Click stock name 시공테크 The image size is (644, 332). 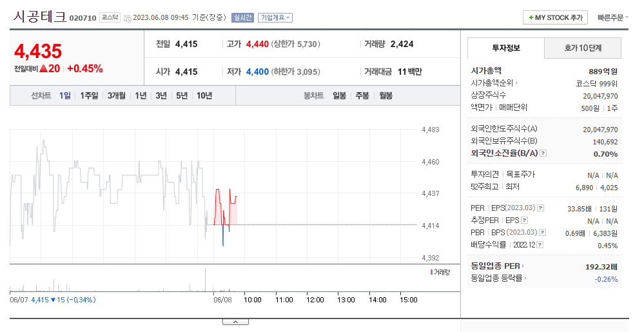[x=40, y=17]
